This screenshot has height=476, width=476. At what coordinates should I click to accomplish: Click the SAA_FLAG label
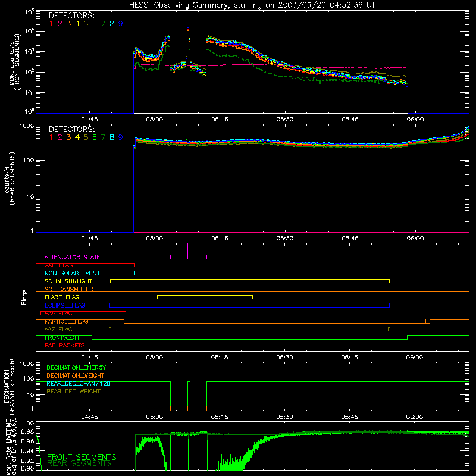coord(58,314)
